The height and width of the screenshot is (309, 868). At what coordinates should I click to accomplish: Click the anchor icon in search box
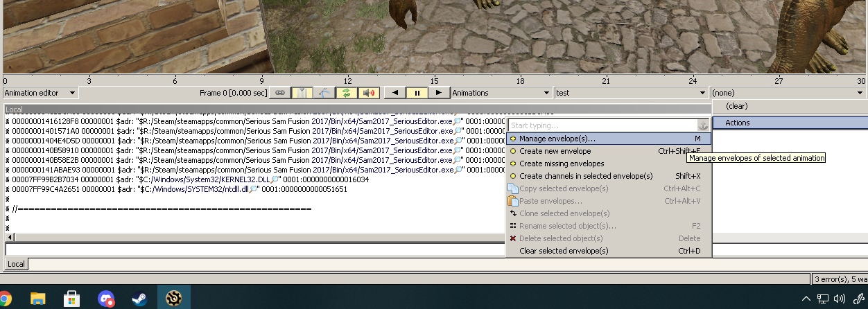click(704, 125)
